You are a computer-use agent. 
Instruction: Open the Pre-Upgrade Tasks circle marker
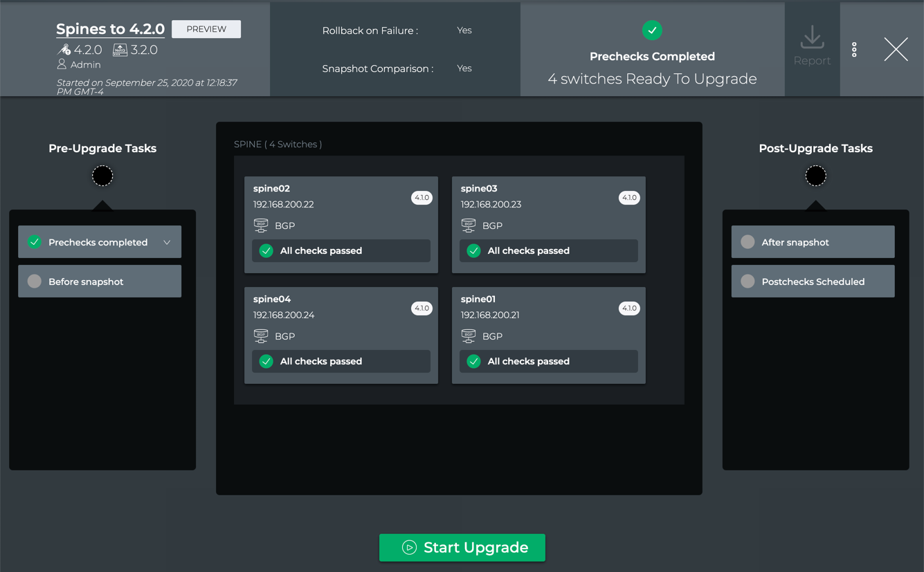tap(102, 176)
